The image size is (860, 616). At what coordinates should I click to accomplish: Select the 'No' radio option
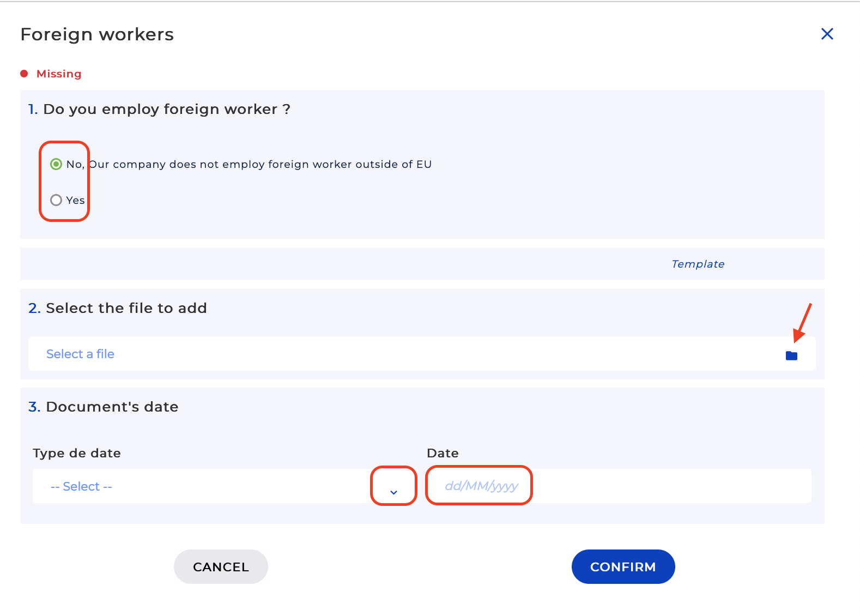[x=56, y=164]
